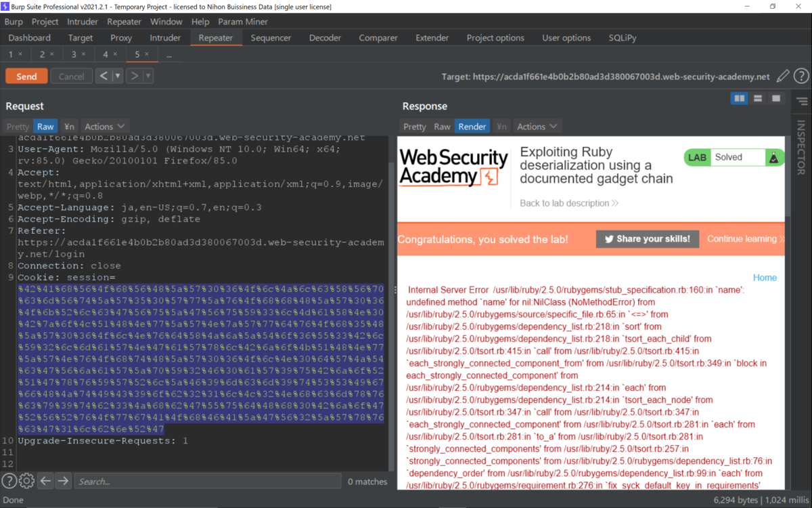This screenshot has width=812, height=508.
Task: Open the Window menu
Action: (x=166, y=22)
